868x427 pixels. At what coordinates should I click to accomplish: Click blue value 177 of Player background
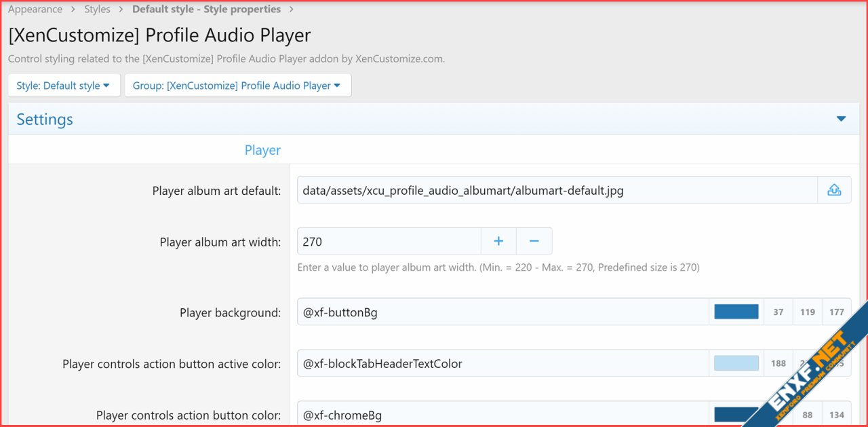pos(837,312)
